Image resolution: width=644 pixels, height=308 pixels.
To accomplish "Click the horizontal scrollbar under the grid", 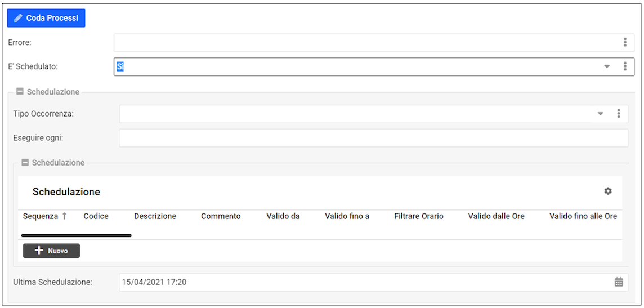I will 76,235.
